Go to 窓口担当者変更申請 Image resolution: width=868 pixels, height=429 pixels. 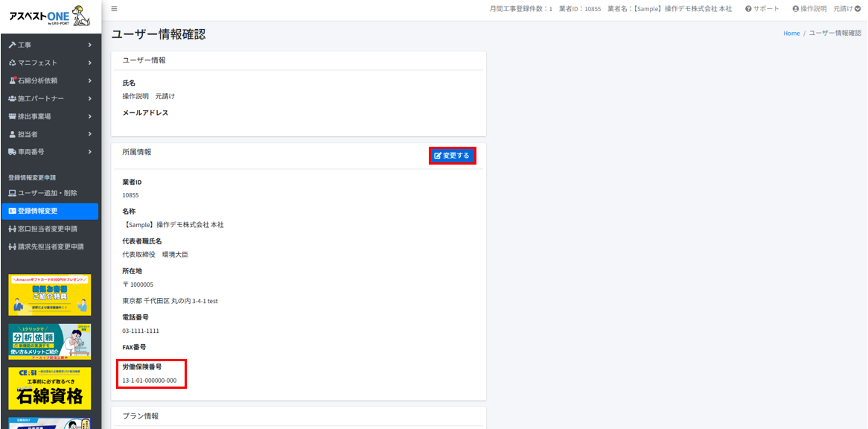[47, 229]
